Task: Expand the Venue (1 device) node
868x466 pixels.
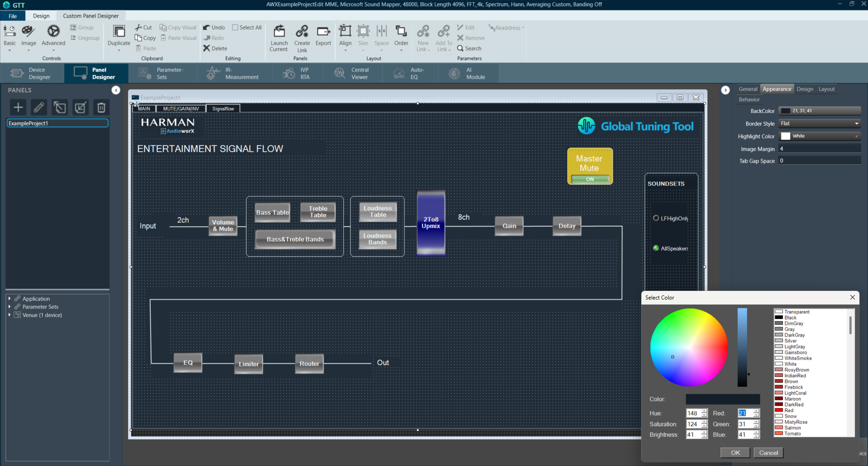Action: pyautogui.click(x=9, y=315)
